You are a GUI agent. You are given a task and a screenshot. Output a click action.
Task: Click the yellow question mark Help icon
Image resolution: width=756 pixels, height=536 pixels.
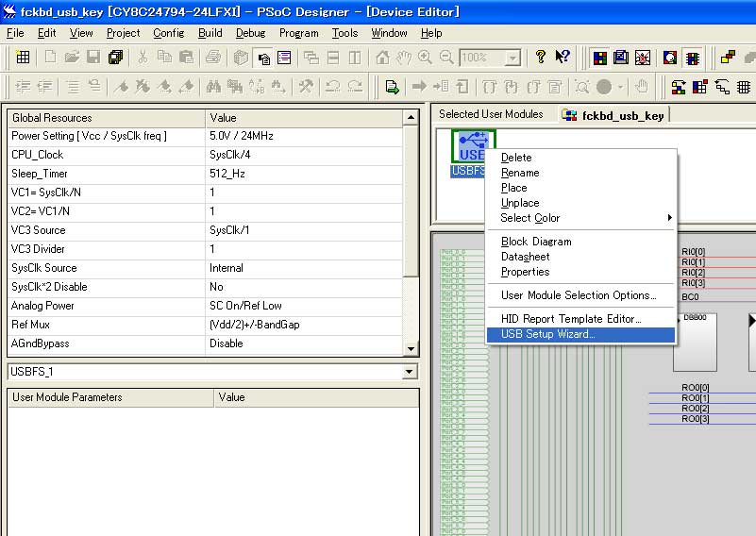(x=541, y=57)
